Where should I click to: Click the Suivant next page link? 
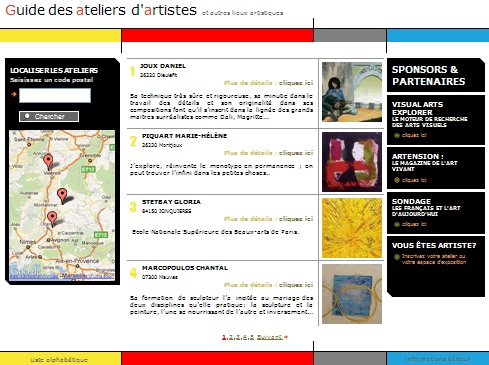click(269, 337)
